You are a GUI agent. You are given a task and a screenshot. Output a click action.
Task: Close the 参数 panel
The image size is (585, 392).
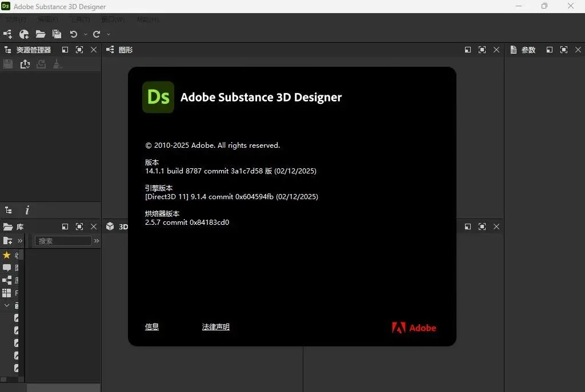(x=578, y=50)
